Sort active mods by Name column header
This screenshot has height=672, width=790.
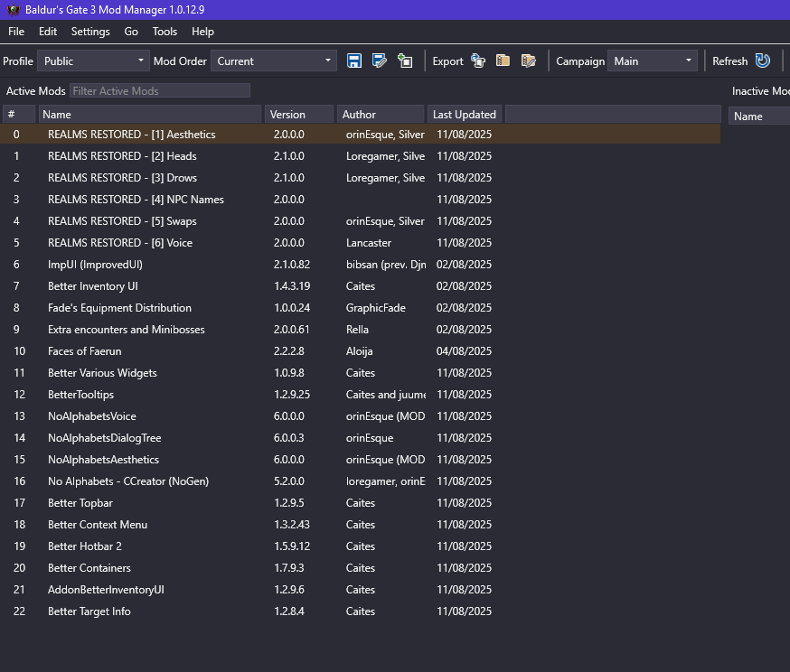[x=150, y=115]
